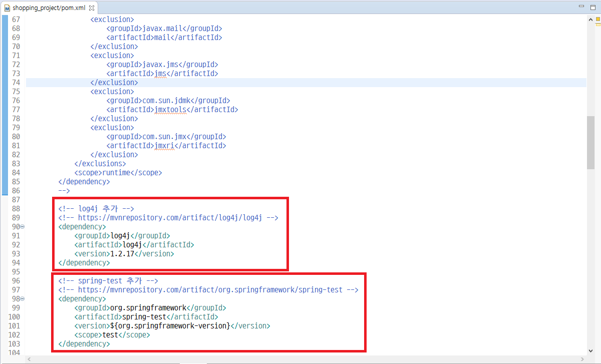601x364 pixels.
Task: Click the scope runtime line
Action: (118, 173)
